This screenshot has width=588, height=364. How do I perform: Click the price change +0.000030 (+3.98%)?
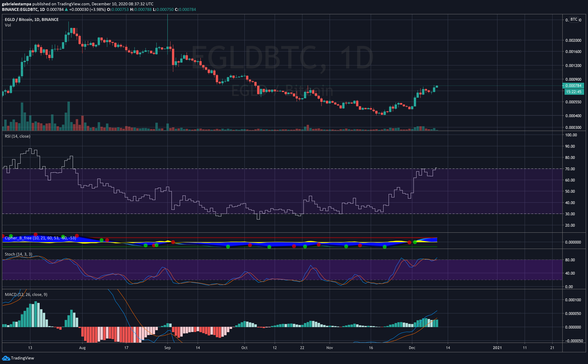tap(87, 9)
